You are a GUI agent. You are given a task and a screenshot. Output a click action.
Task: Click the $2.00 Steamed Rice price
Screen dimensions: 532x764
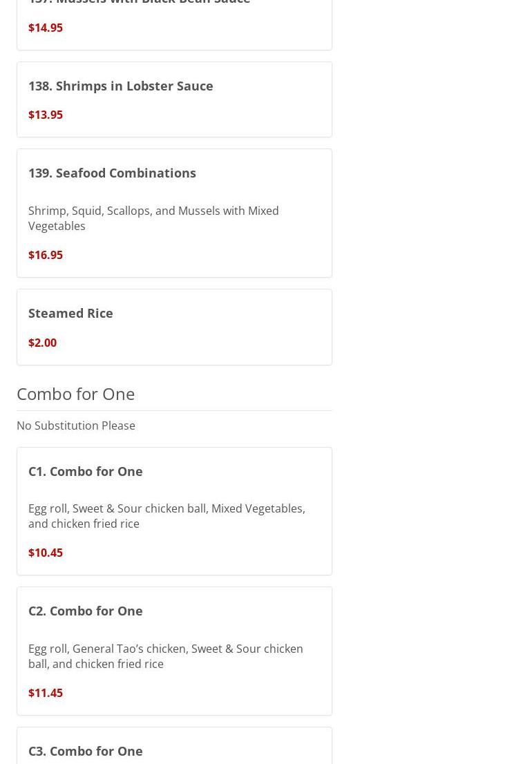coord(42,343)
